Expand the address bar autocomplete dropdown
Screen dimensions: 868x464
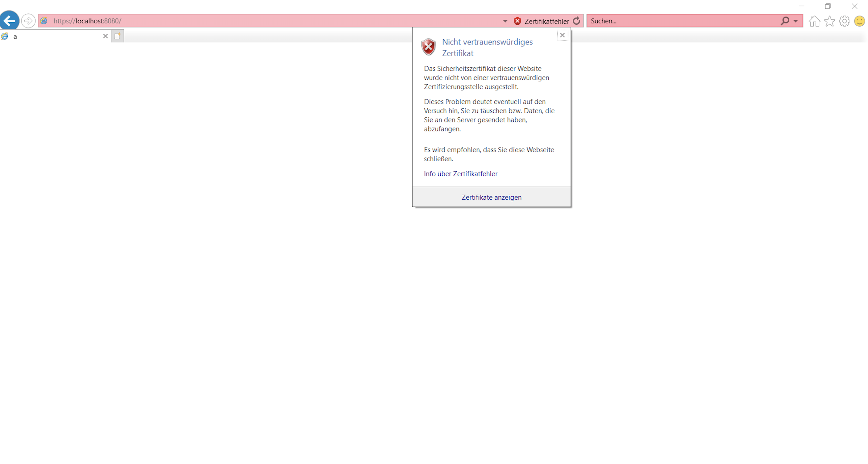point(505,21)
